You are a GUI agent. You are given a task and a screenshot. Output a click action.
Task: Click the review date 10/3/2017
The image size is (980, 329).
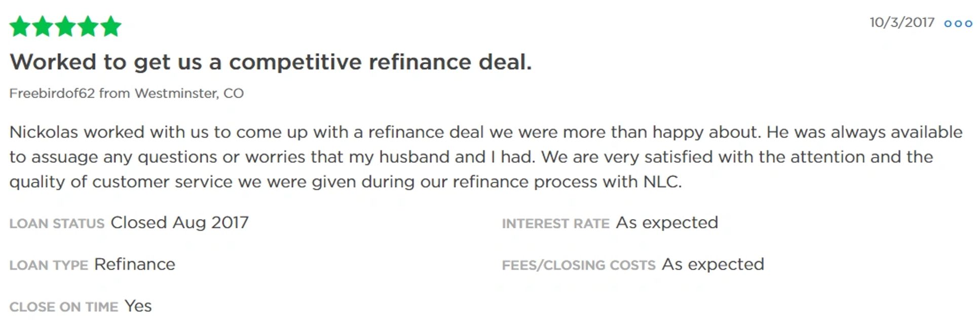pyautogui.click(x=902, y=22)
